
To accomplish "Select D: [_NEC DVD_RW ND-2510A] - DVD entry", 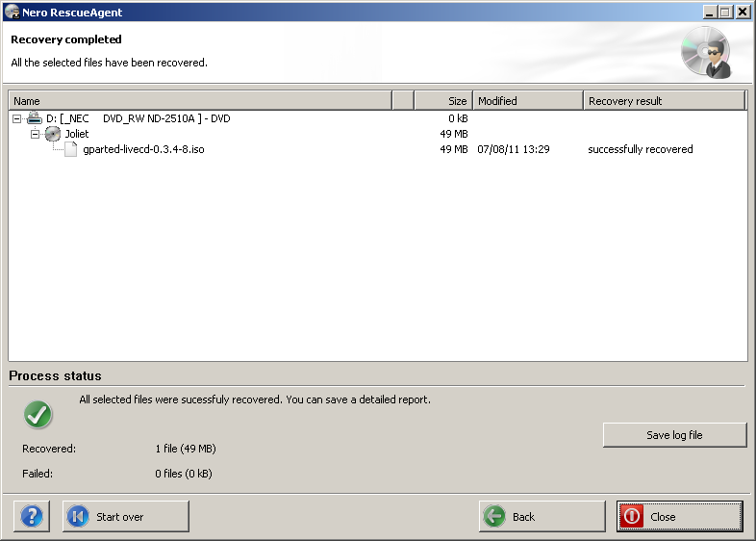I will 138,118.
